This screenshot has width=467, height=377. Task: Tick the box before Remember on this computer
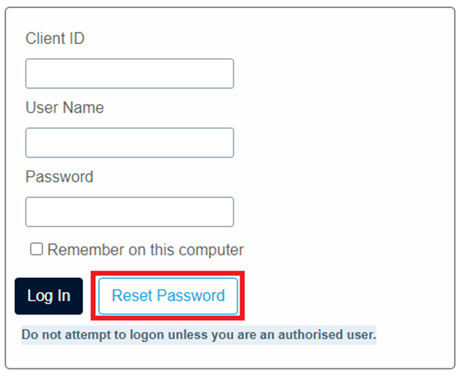coord(36,249)
